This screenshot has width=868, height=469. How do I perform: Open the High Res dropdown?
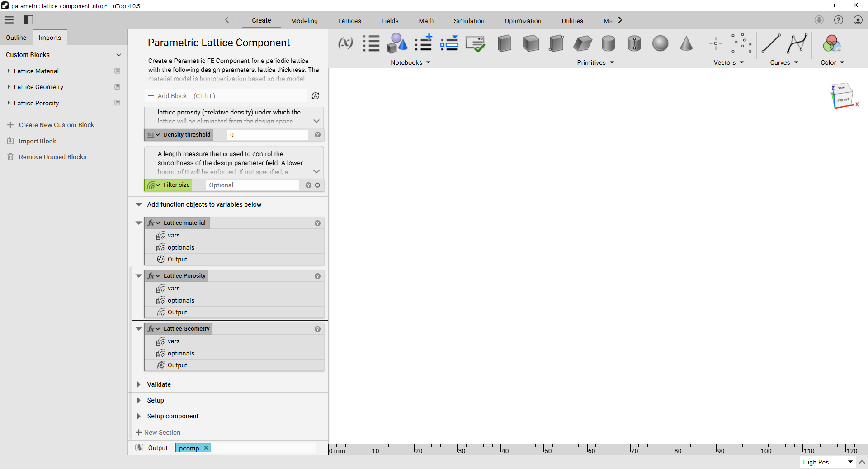click(828, 462)
